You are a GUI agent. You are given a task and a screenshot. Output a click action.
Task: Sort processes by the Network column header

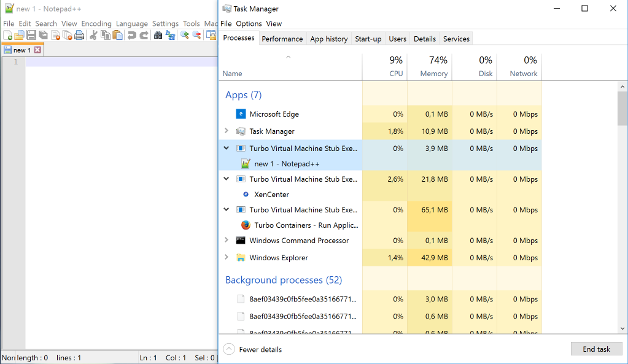click(519, 66)
